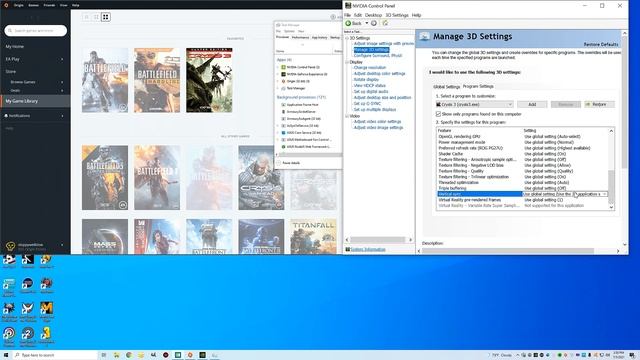Screen dimensions: 640x360
Task: Switch to Performance tab in Task Manager
Action: [300, 37]
